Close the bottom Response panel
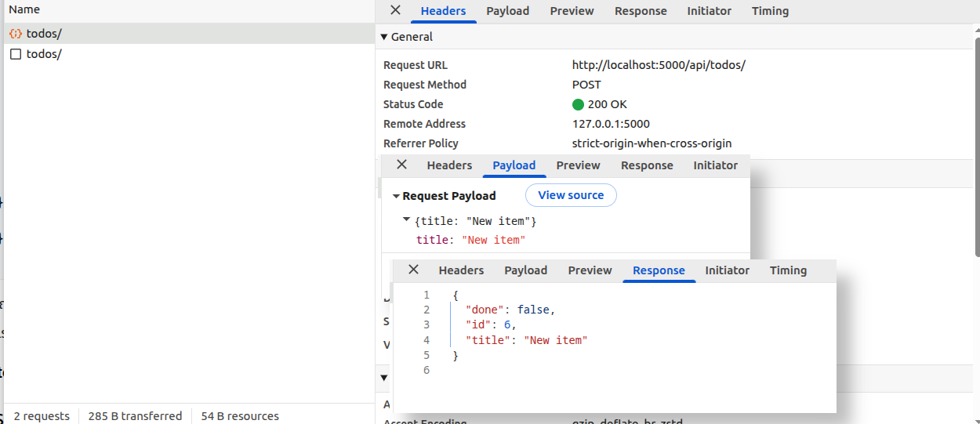 click(x=413, y=270)
